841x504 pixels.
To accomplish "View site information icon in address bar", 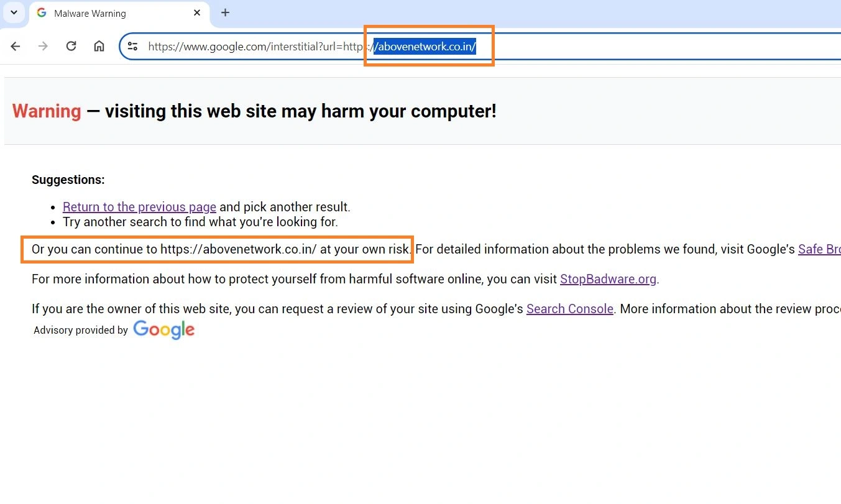I will click(x=132, y=46).
